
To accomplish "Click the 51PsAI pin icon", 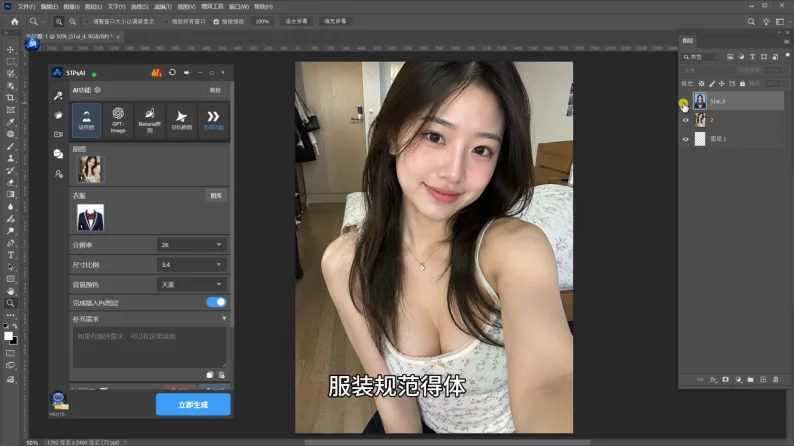I will pyautogui.click(x=187, y=73).
